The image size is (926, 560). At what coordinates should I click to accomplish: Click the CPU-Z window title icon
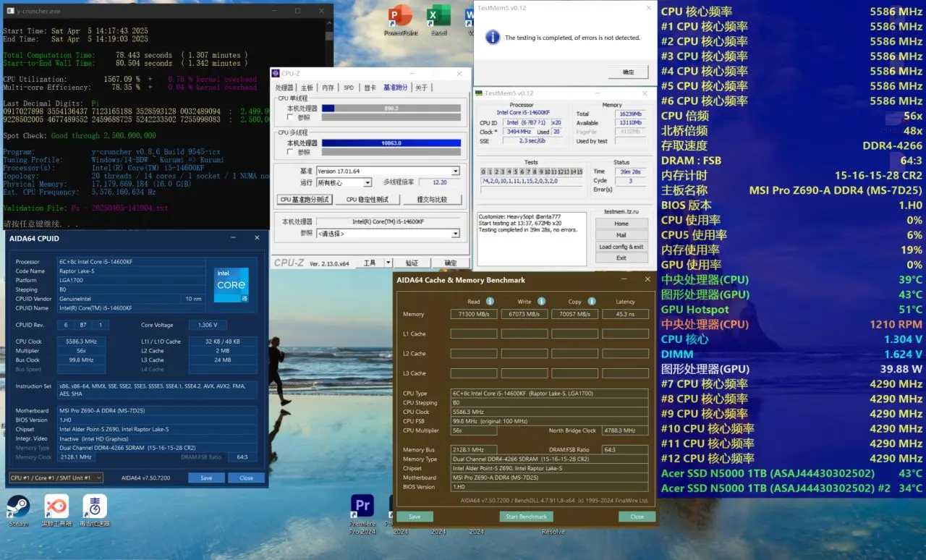tap(276, 74)
